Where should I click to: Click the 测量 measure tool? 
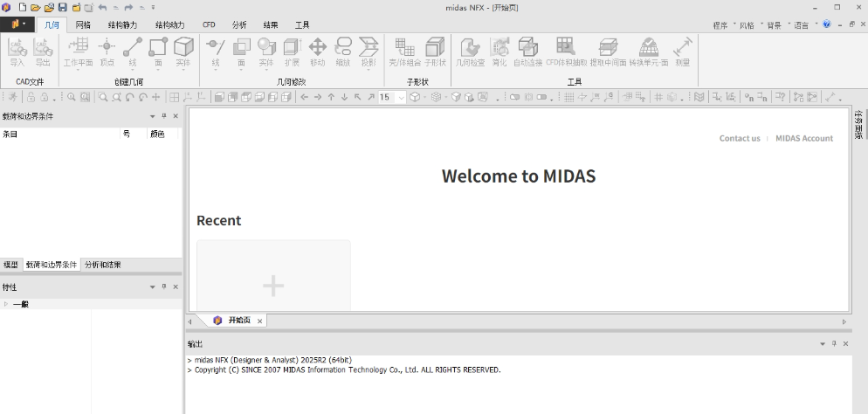683,52
